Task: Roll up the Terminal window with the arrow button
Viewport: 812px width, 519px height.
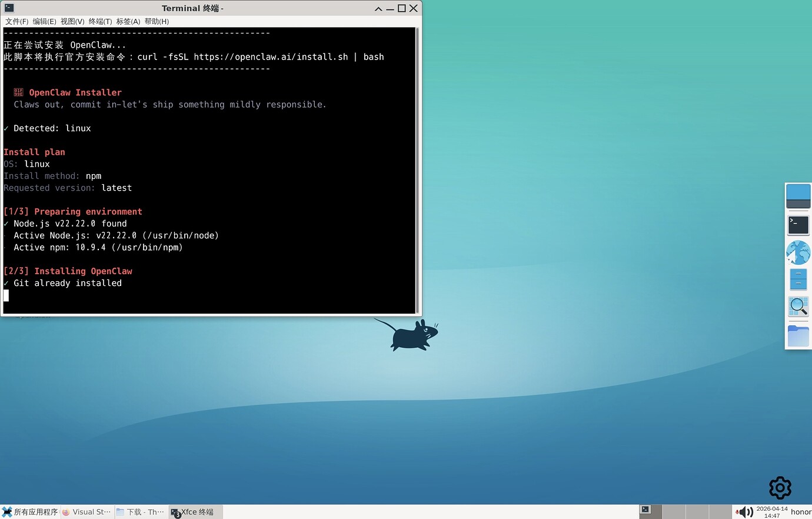Action: click(x=378, y=9)
